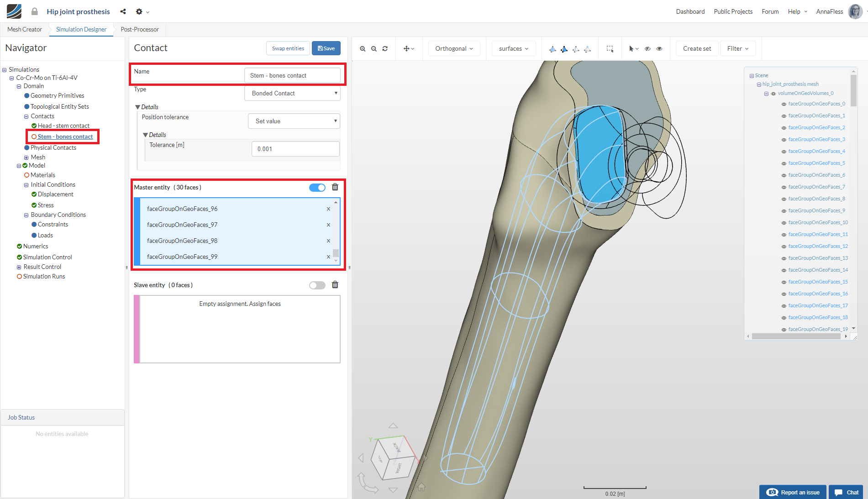The image size is (868, 499).
Task: Open the pan/move view tool menu
Action: (409, 49)
